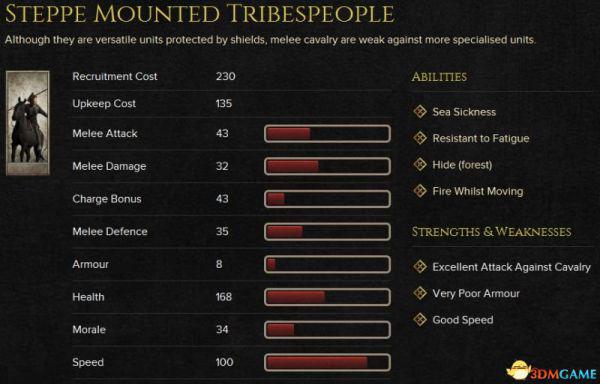The width and height of the screenshot is (600, 384).
Task: Click the Steppe Mounted Tribespeople title
Action: coord(199,14)
